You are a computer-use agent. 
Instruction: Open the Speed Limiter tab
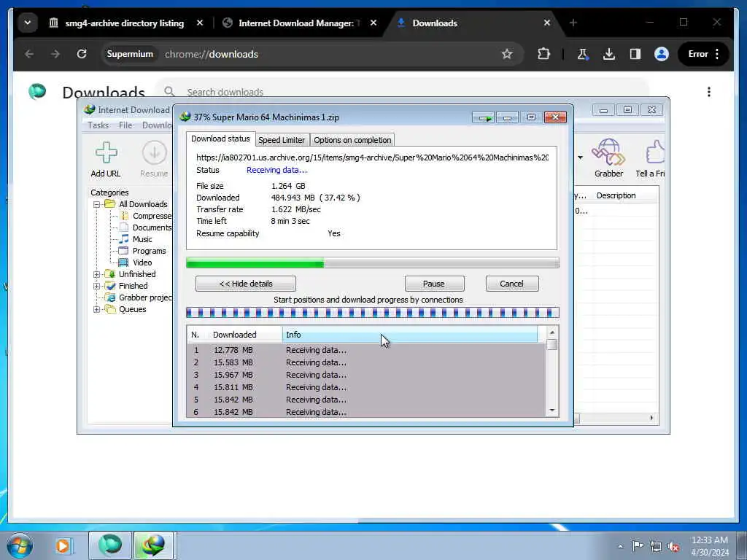pos(282,140)
